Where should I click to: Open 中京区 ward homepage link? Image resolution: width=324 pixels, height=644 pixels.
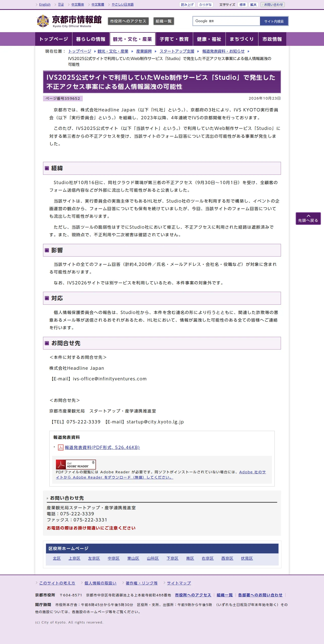click(x=113, y=558)
